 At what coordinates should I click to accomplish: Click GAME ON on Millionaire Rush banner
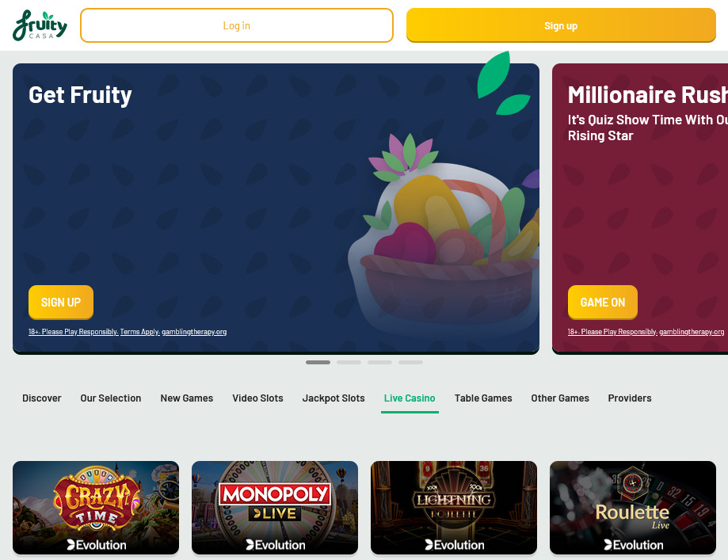(602, 303)
